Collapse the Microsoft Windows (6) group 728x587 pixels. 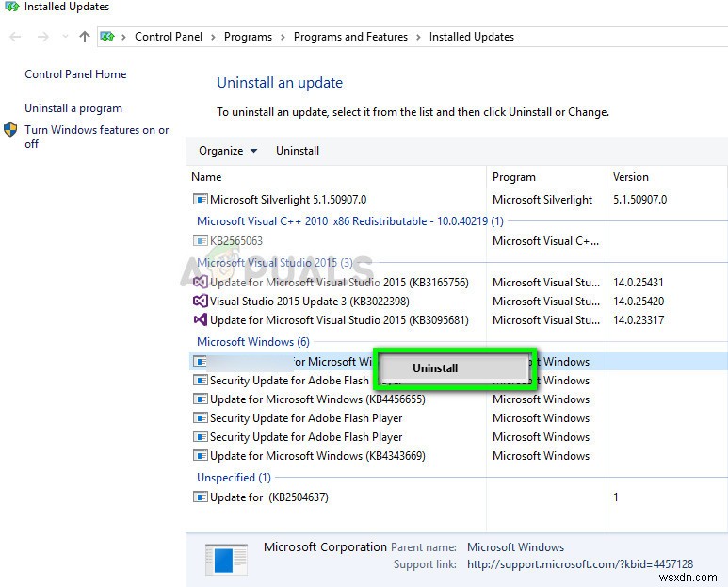click(253, 342)
